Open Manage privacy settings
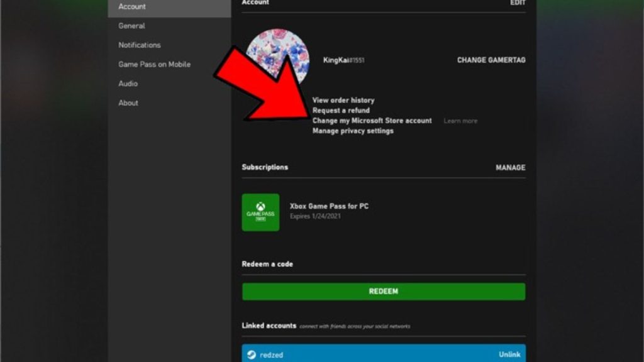The width and height of the screenshot is (644, 362). point(353,131)
